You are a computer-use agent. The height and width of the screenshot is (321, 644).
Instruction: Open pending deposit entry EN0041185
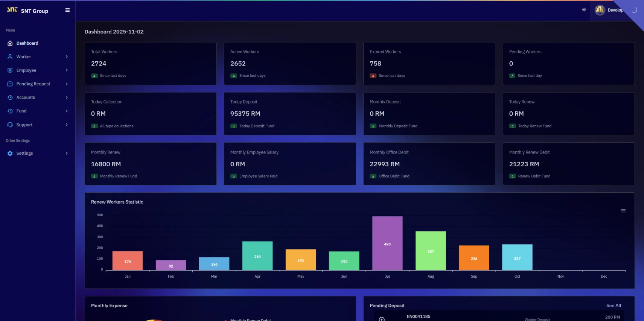418,316
